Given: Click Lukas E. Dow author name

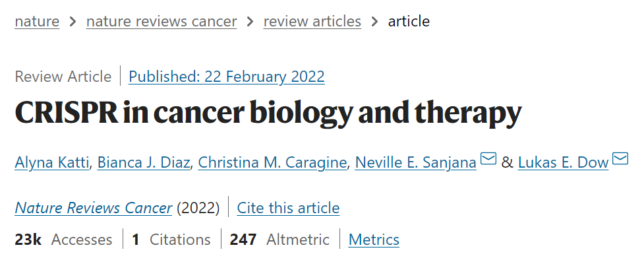Looking at the screenshot, I should click(563, 162).
